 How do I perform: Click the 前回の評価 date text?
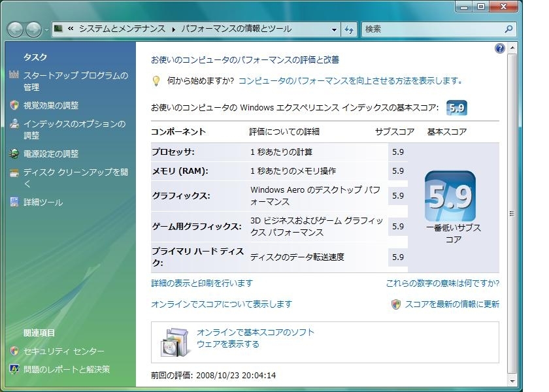[213, 375]
